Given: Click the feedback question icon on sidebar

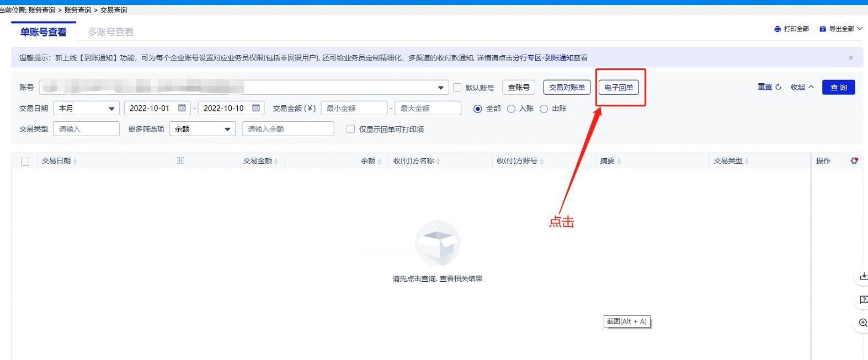Looking at the screenshot, I should 864,299.
